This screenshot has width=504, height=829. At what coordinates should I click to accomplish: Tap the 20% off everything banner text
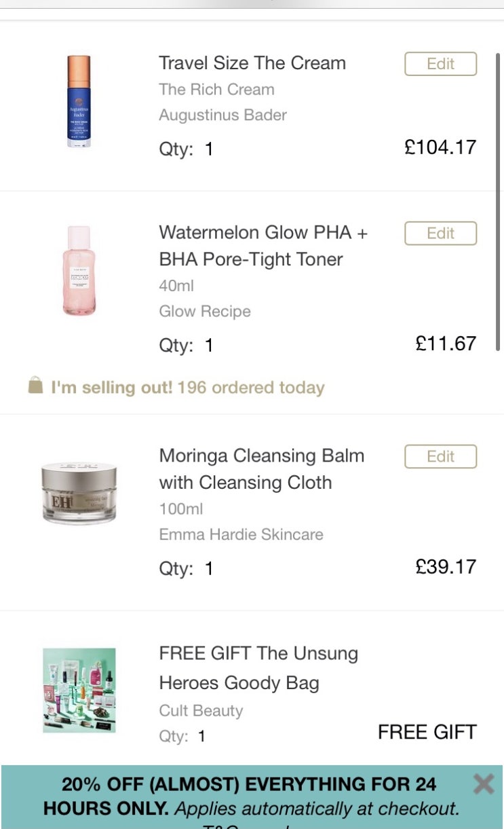(251, 796)
